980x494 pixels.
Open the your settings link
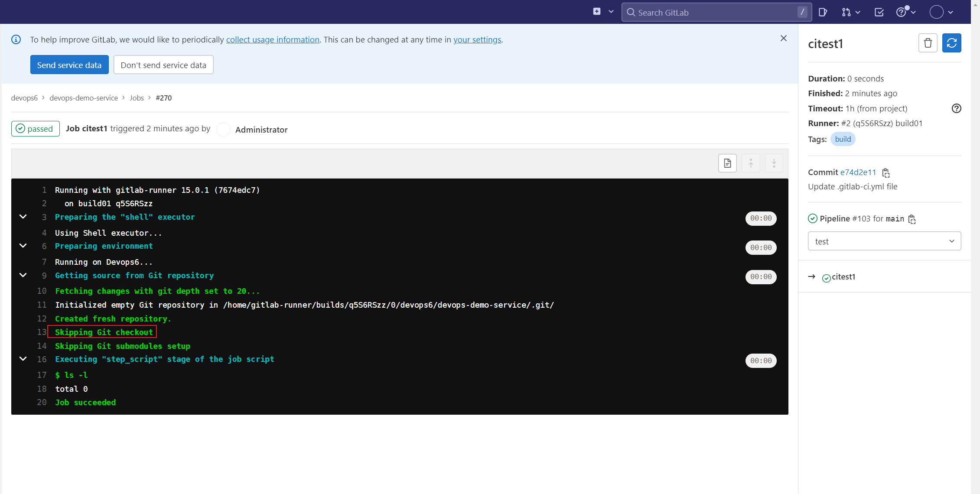click(x=477, y=39)
